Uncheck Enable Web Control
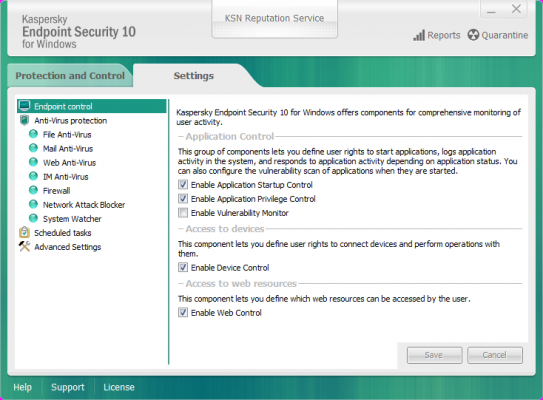 point(183,312)
